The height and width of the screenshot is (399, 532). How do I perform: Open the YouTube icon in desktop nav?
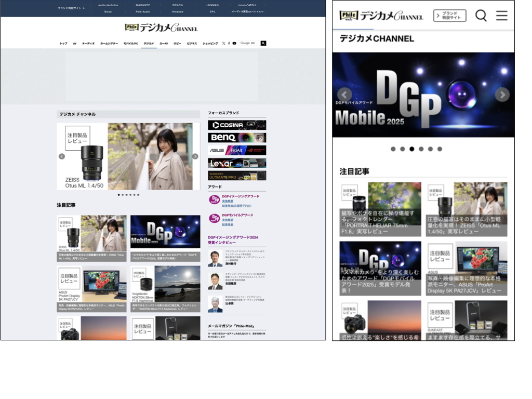tap(234, 44)
